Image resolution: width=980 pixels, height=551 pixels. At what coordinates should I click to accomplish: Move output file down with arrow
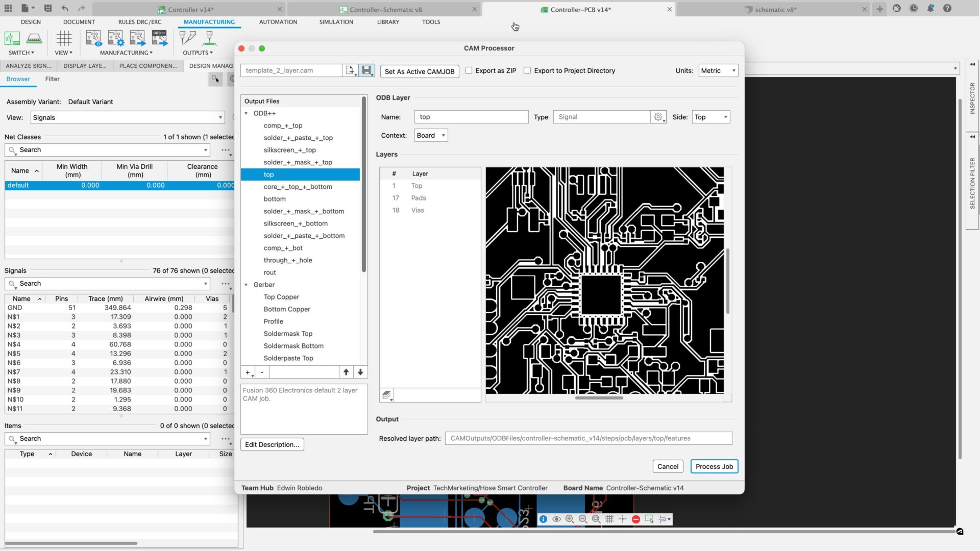360,372
